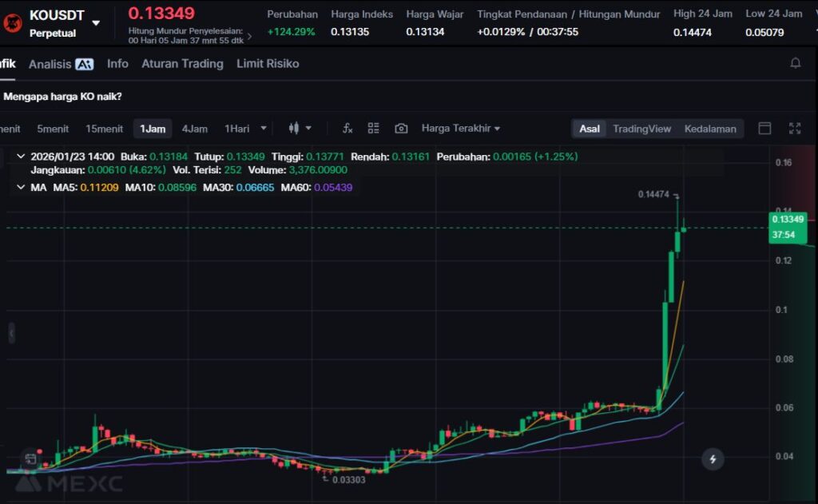Select the Asal chart mode

click(x=590, y=129)
